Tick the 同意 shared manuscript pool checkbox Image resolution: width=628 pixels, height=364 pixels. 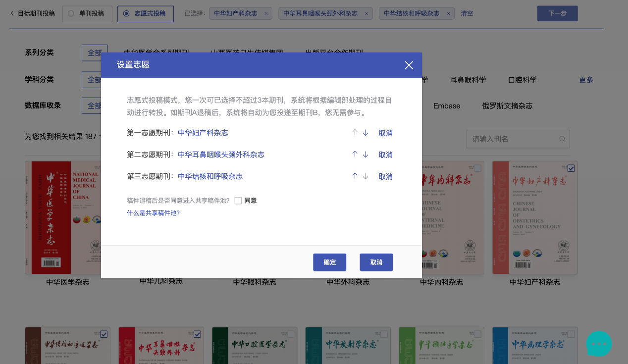click(238, 201)
